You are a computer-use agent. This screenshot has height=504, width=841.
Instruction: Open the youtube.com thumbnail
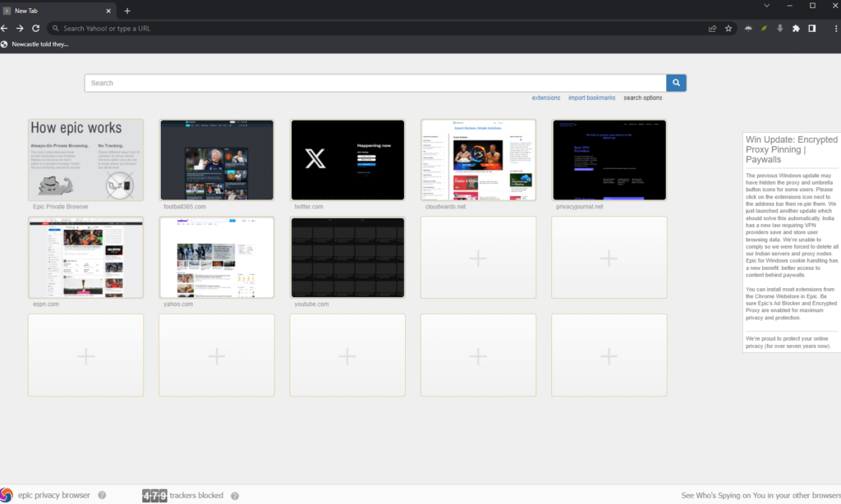[x=347, y=258]
